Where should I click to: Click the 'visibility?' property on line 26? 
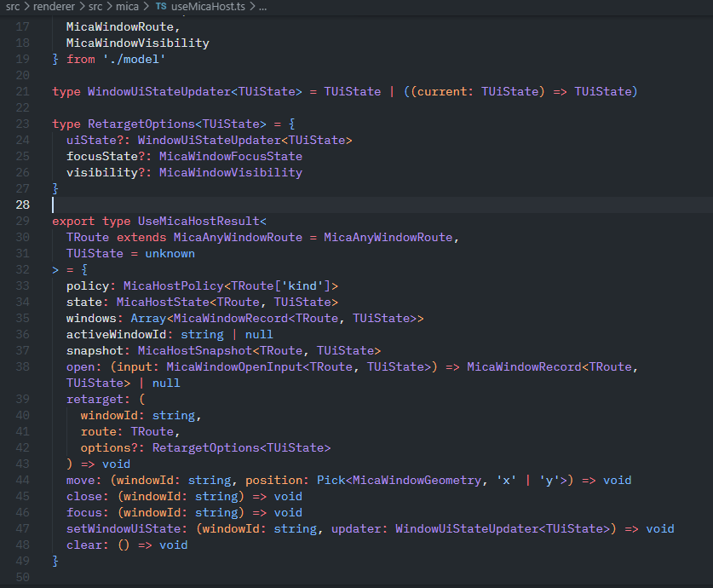pos(106,172)
